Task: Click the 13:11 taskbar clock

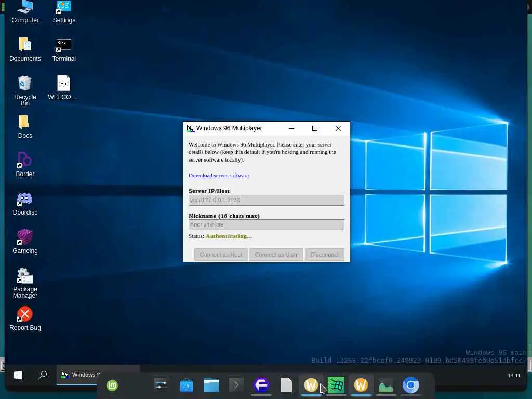Action: click(514, 375)
